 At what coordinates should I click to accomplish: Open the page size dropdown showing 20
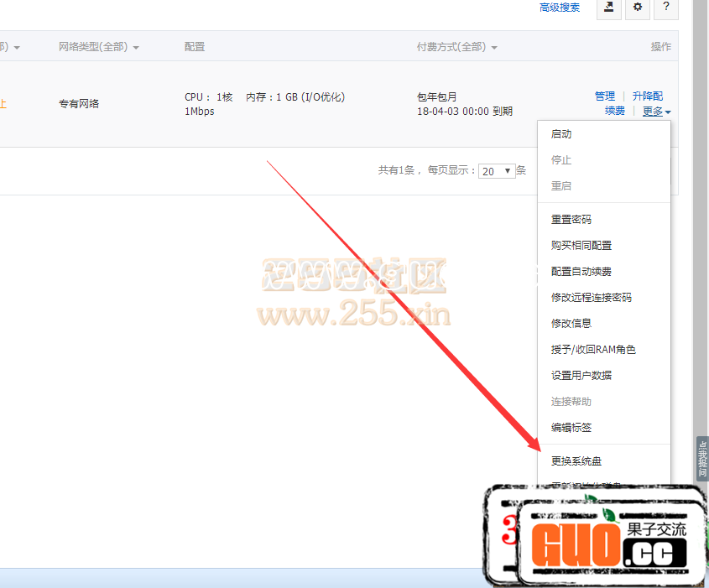497,171
